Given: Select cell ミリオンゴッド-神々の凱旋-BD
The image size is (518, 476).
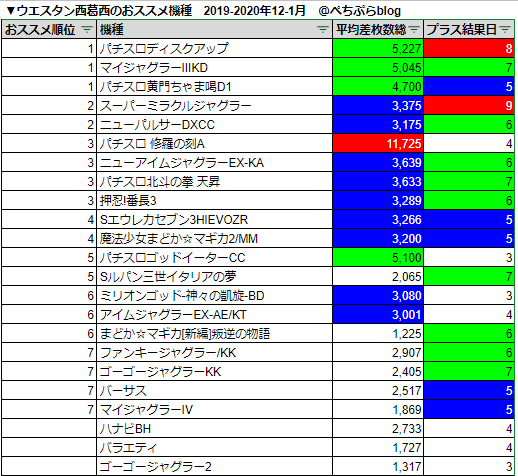Looking at the screenshot, I should pos(214,295).
